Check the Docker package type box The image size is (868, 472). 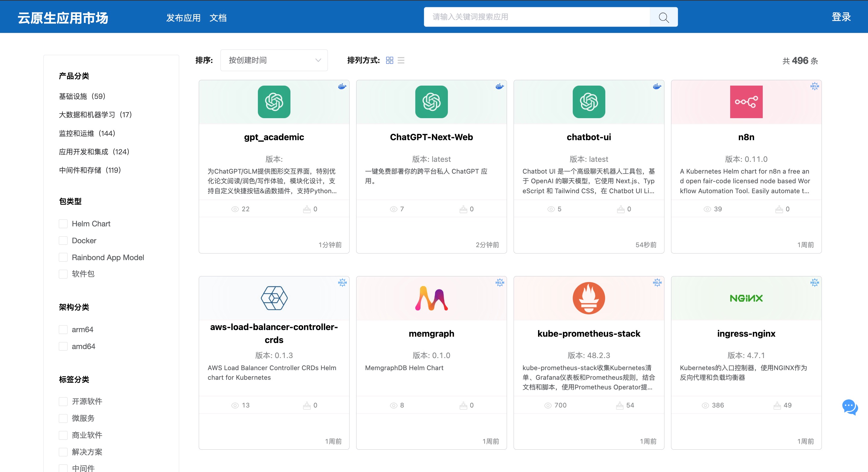(x=63, y=241)
